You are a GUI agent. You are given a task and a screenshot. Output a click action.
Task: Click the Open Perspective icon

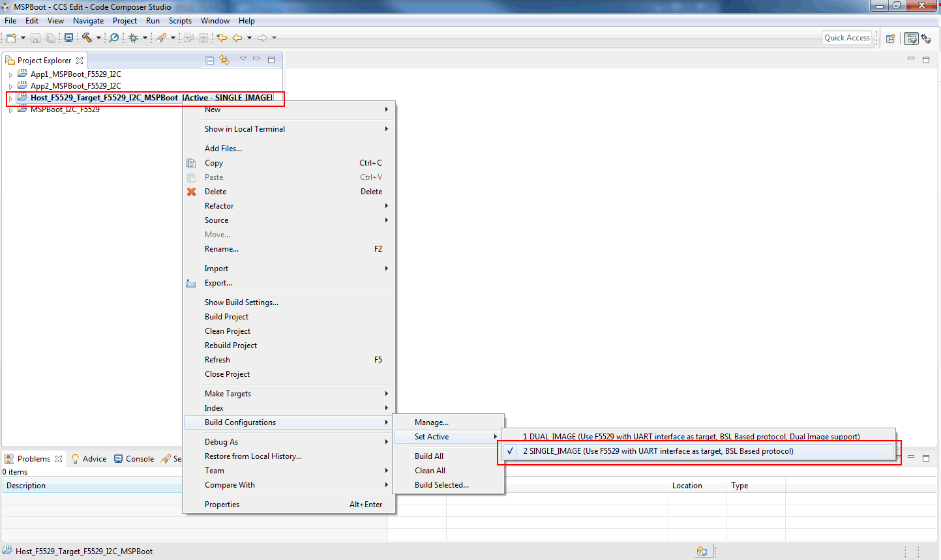coord(891,38)
